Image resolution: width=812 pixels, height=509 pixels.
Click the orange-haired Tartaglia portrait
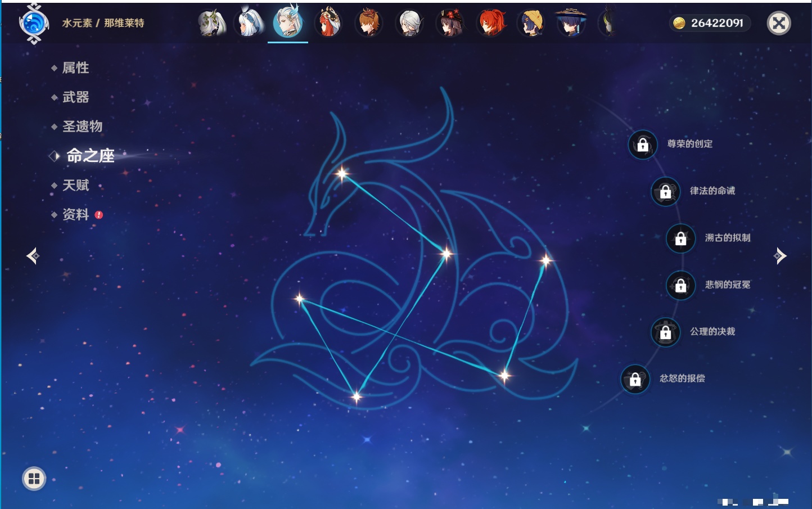click(369, 23)
